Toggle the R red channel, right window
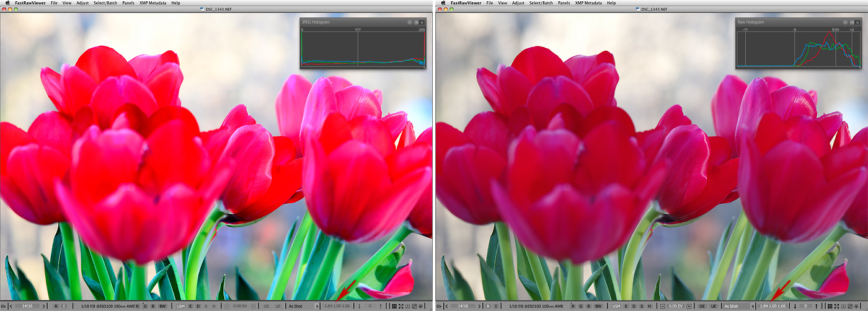 tap(572, 306)
